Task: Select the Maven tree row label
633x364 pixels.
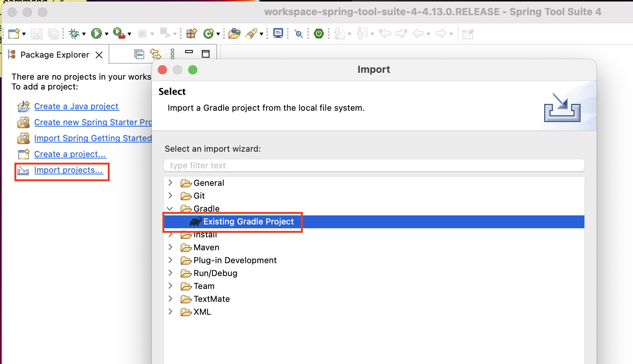Action: (206, 248)
